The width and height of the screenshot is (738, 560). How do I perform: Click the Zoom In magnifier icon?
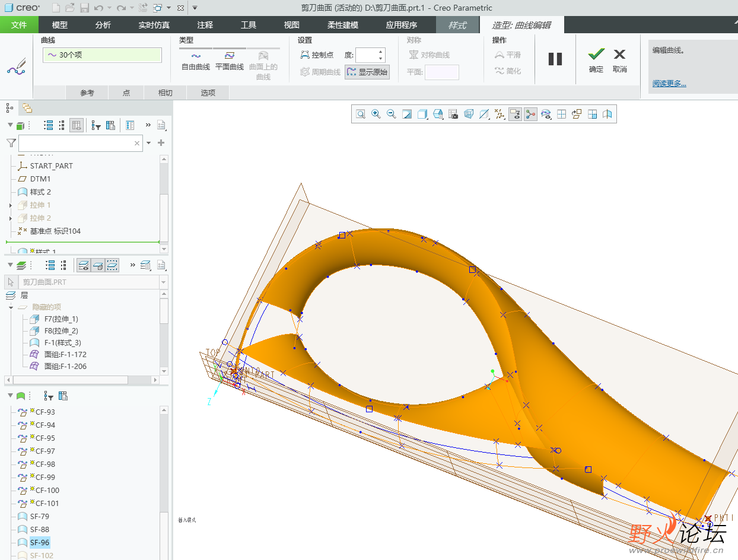coord(376,114)
